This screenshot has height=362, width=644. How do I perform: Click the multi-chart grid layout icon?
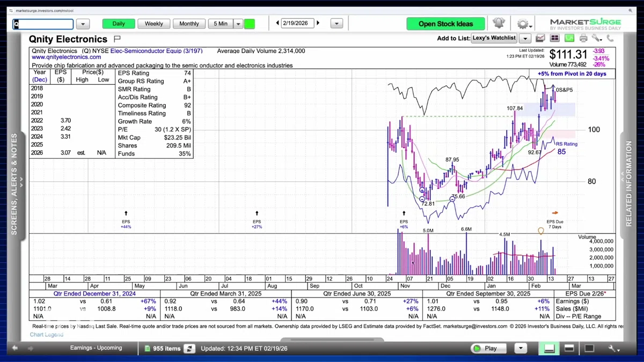555,38
